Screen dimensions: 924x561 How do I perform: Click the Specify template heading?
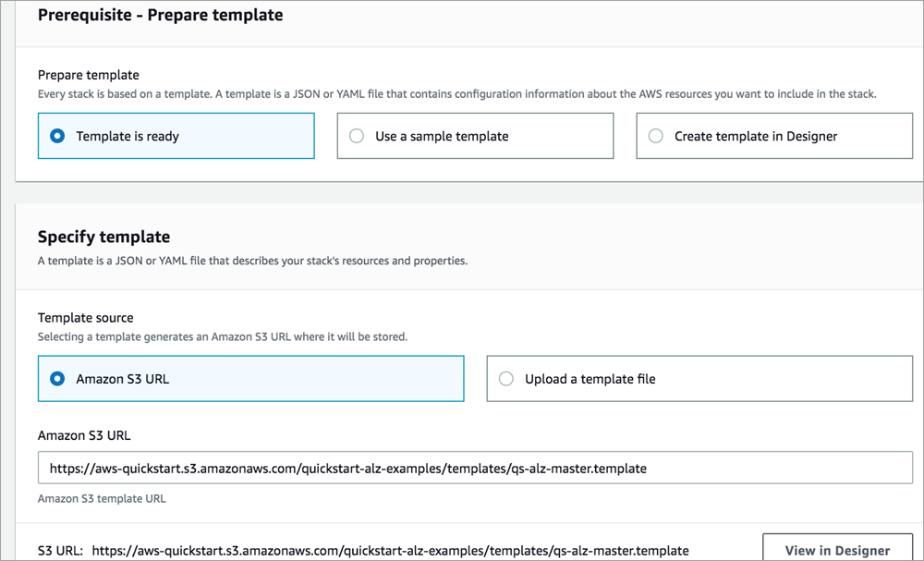(103, 237)
